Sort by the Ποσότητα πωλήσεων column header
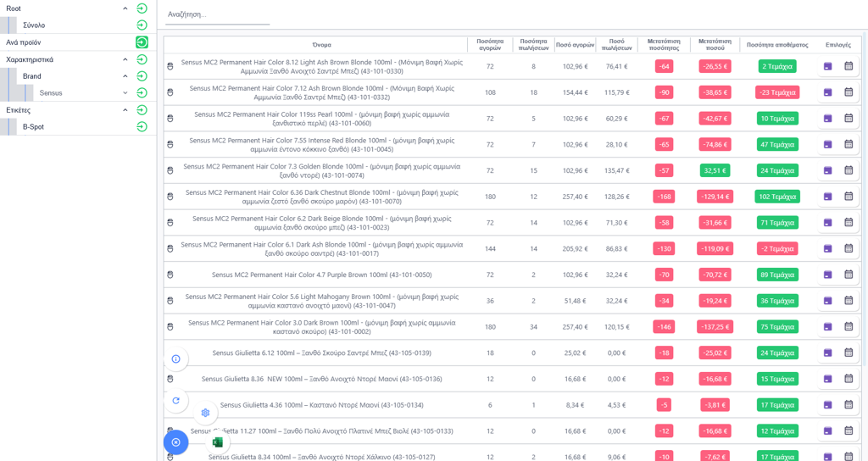This screenshot has height=461, width=868. [534, 44]
